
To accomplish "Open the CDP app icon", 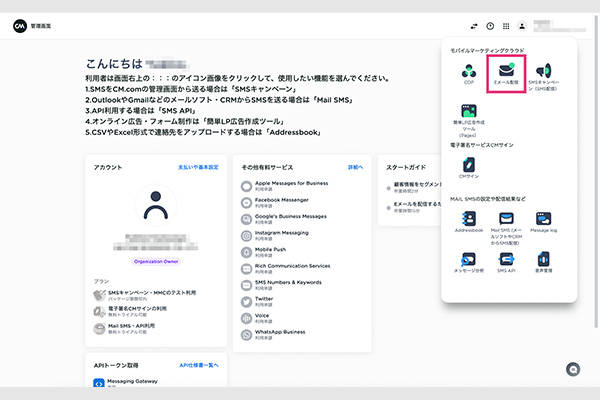I will coord(467,71).
